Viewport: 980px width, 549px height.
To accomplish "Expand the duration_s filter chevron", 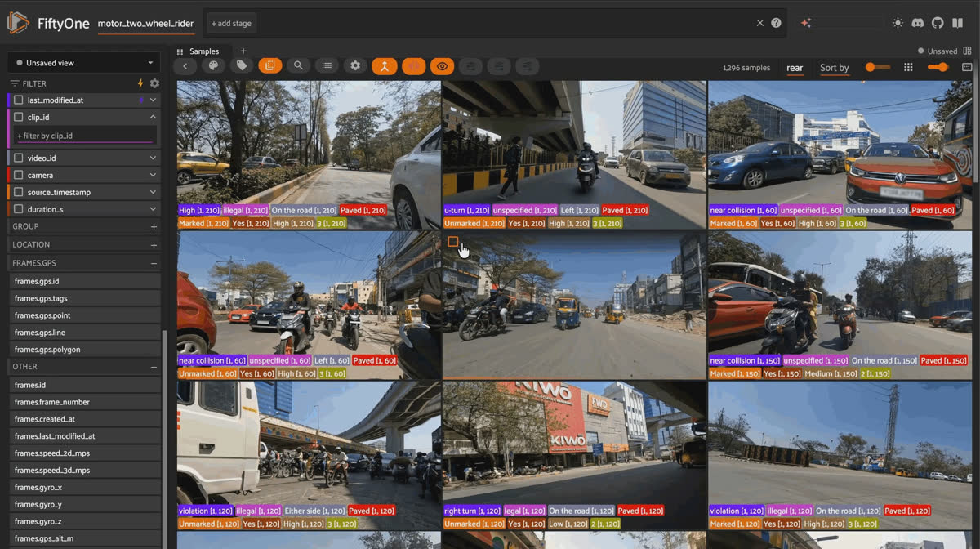I will tap(153, 209).
